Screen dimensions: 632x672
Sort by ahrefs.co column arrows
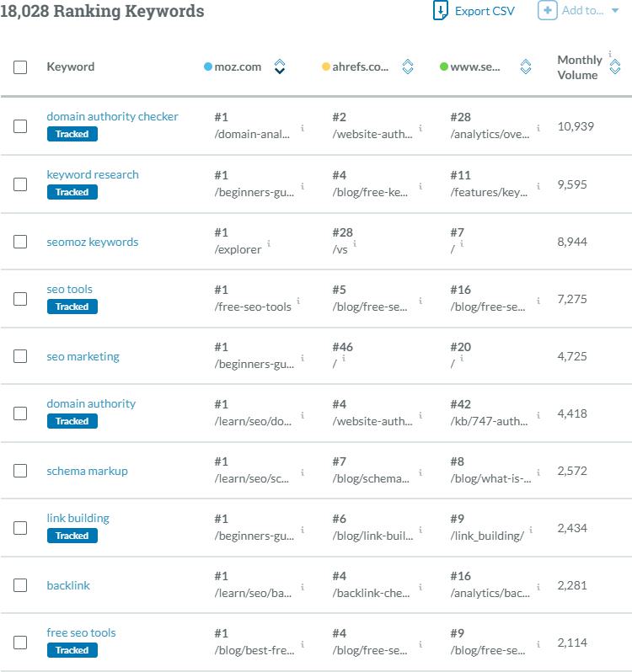click(x=407, y=67)
